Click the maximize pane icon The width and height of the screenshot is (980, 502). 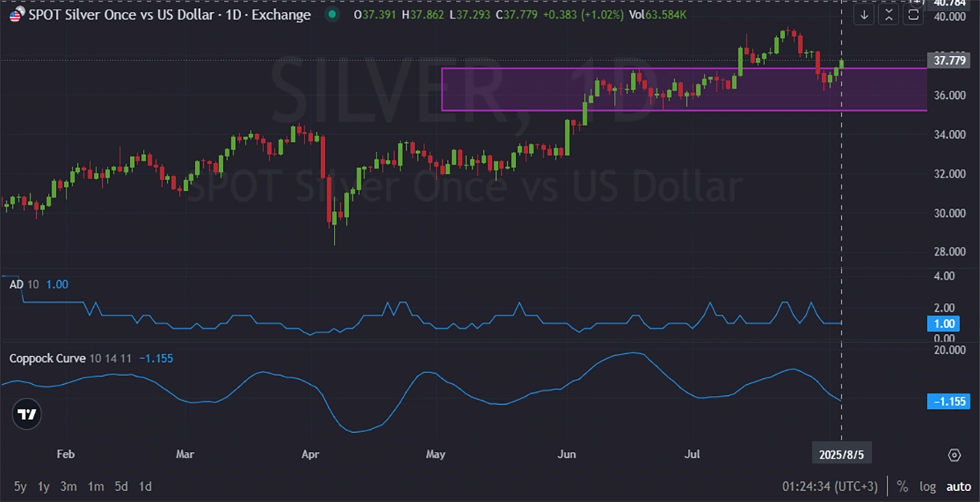point(913,14)
